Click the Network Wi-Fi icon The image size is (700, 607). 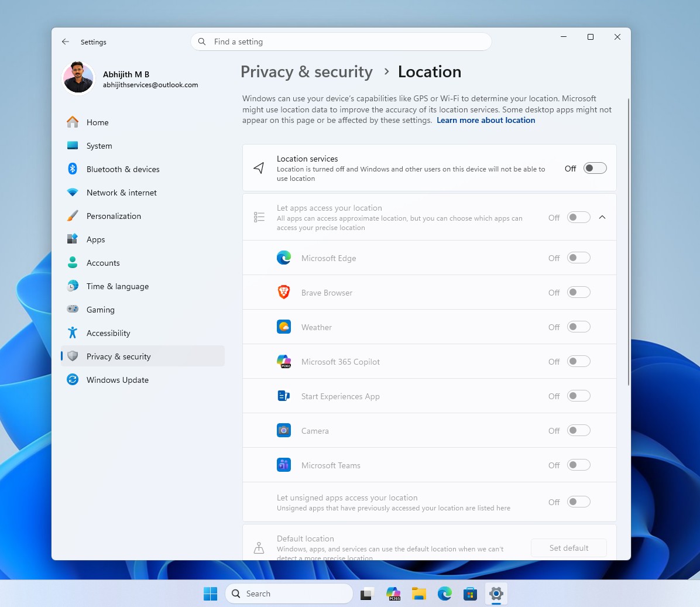point(73,193)
